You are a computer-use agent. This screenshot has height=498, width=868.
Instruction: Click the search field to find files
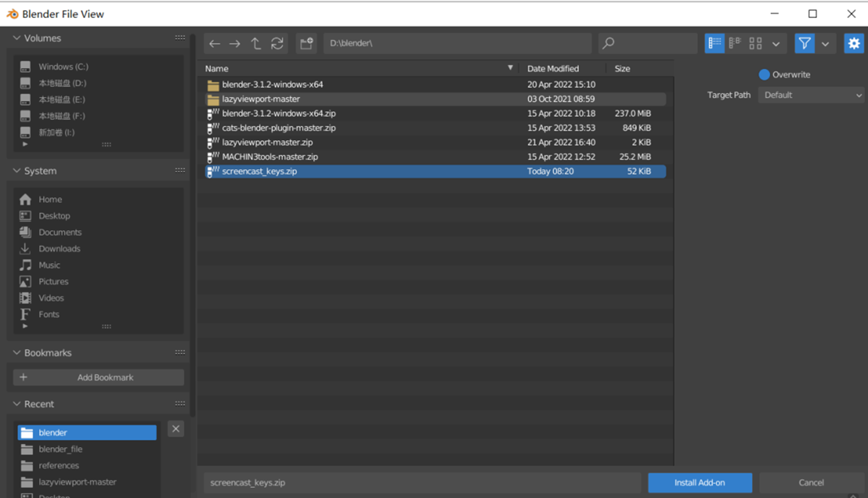[x=647, y=43]
